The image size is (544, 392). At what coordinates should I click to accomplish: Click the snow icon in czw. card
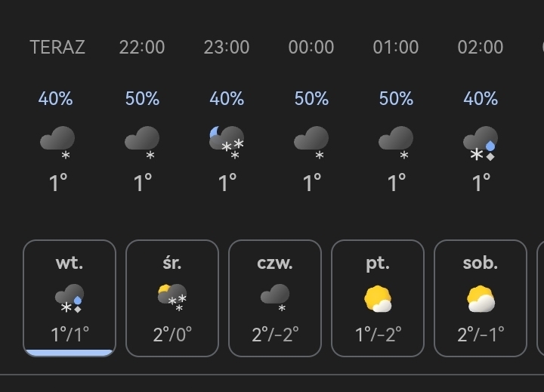pyautogui.click(x=275, y=298)
